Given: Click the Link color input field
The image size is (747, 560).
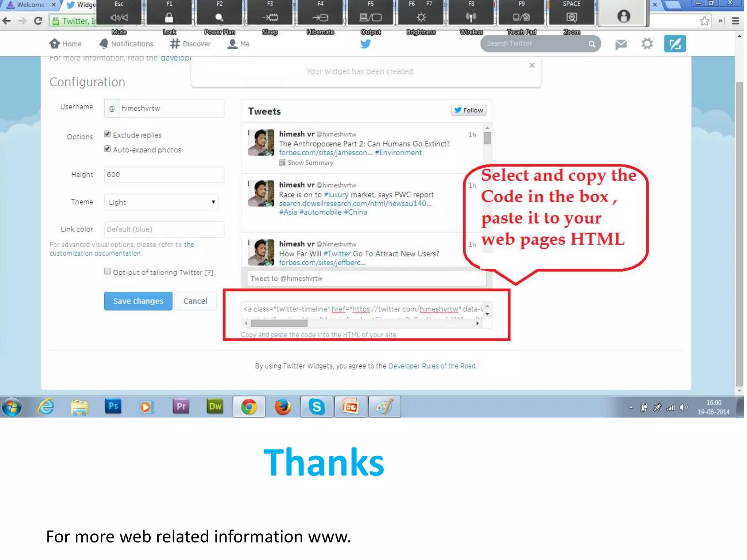Looking at the screenshot, I should click(164, 229).
